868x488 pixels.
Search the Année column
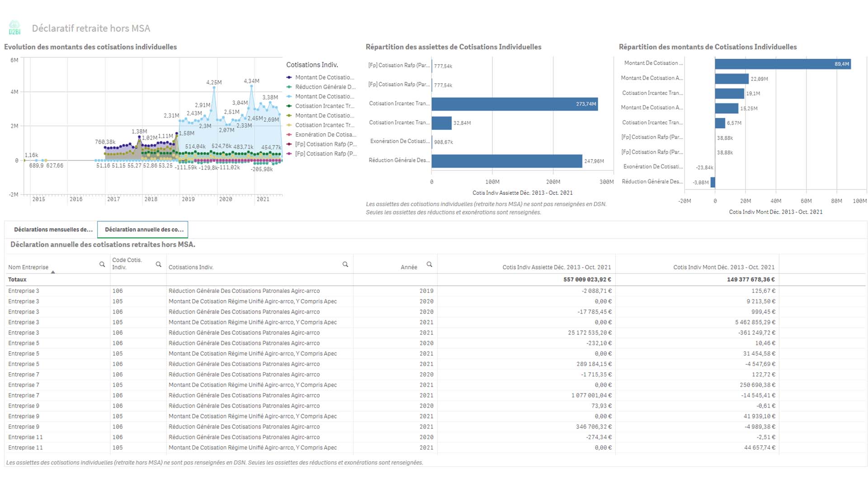[429, 264]
